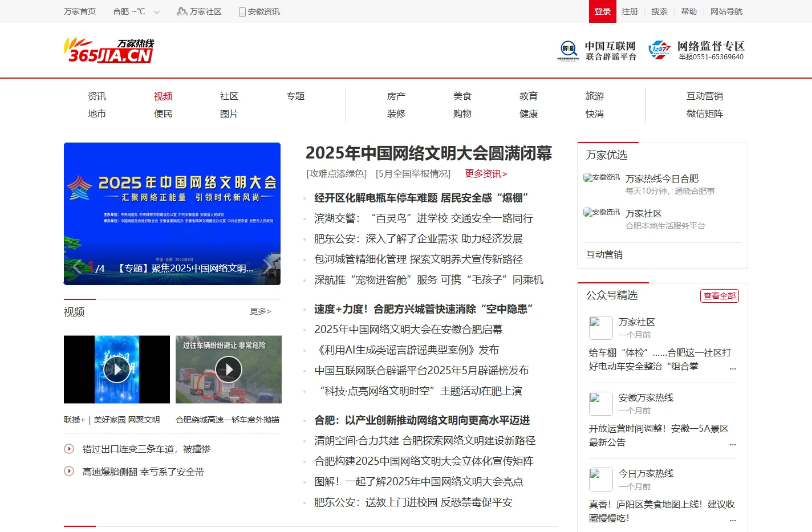Go to the next carousel slide

coord(267,267)
